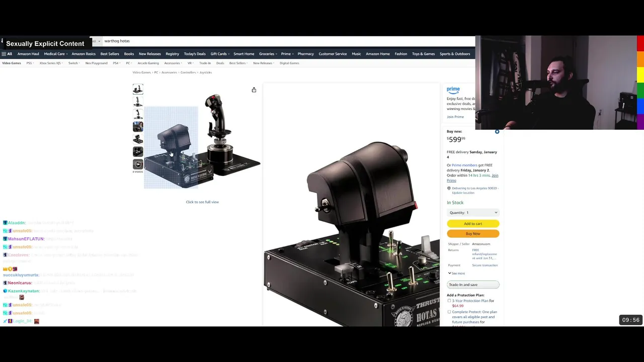Click chat username Kazankaynatan
The width and height of the screenshot is (644, 362).
coord(24,291)
